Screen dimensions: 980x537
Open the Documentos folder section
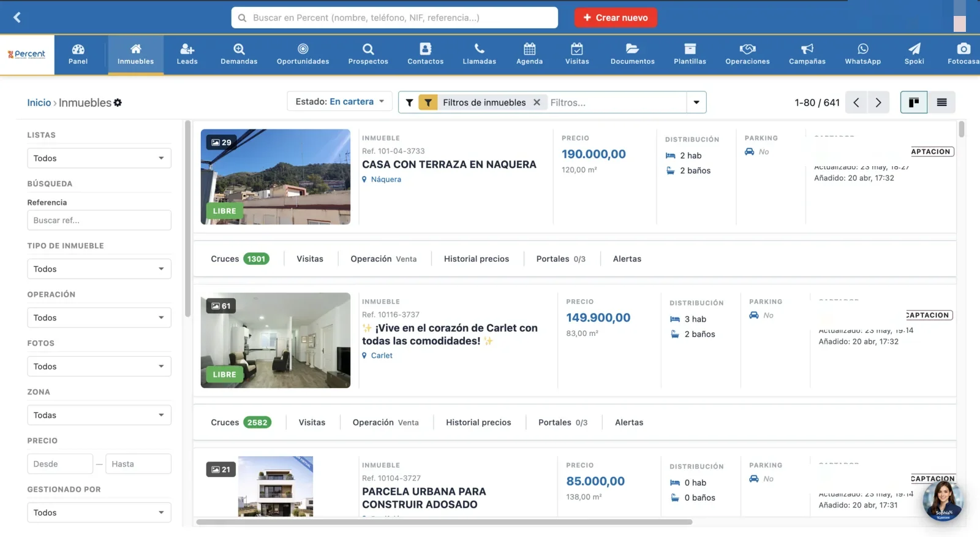click(632, 54)
